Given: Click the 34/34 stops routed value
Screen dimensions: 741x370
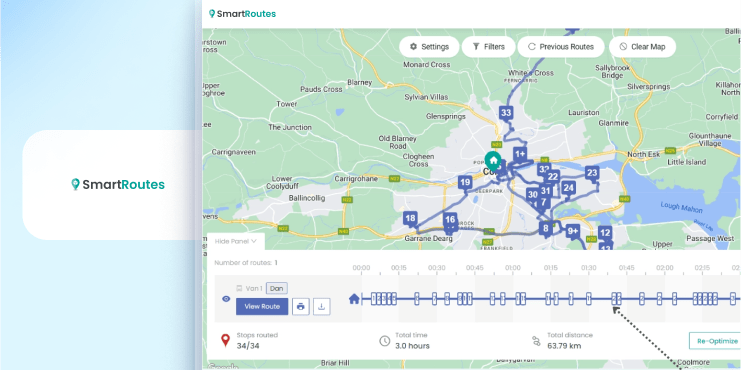Looking at the screenshot, I should pos(248,346).
